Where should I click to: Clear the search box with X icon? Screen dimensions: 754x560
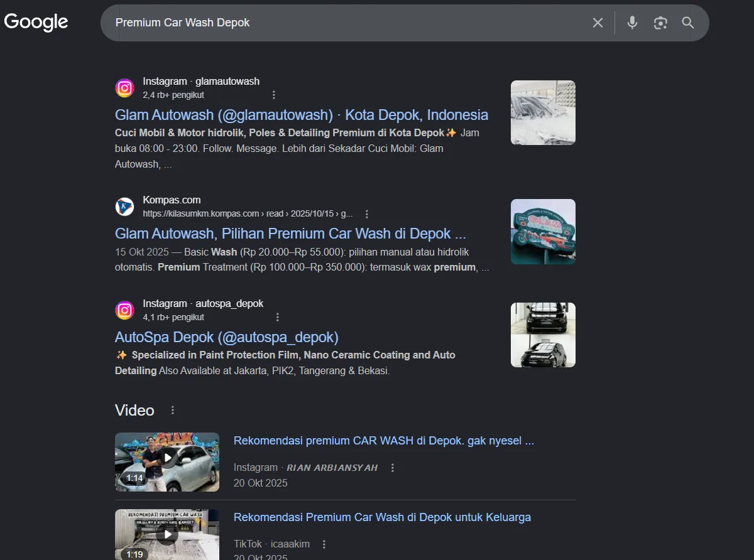pyautogui.click(x=598, y=23)
